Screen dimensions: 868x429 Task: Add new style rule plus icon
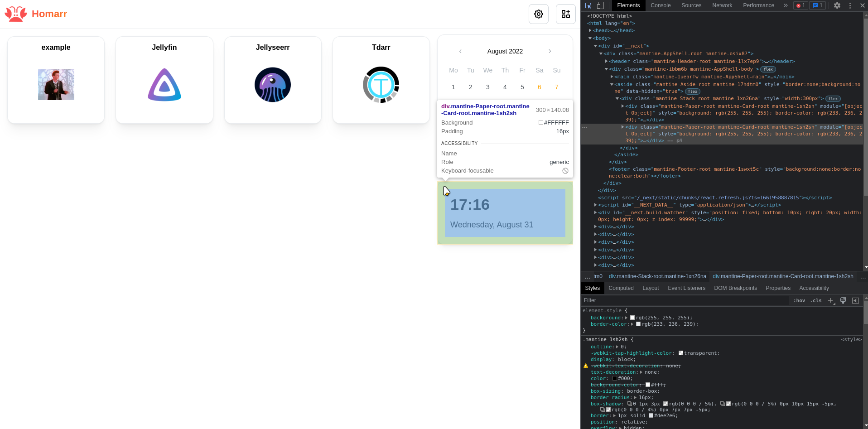coord(831,300)
